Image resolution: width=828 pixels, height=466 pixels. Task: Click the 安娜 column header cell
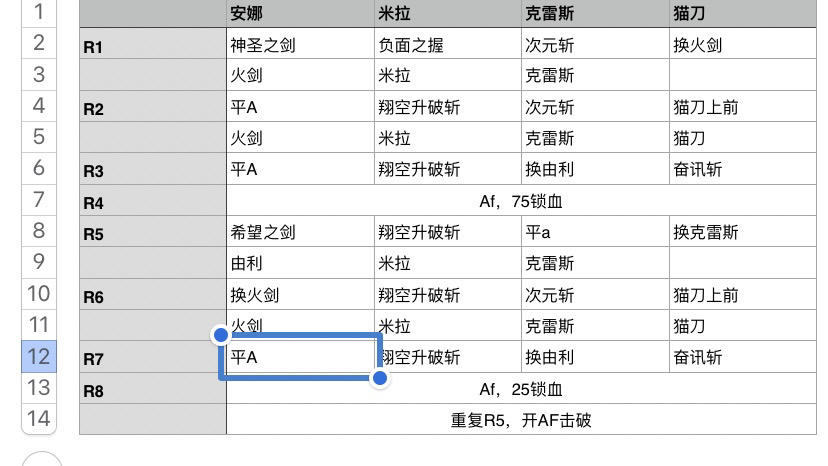(300, 13)
